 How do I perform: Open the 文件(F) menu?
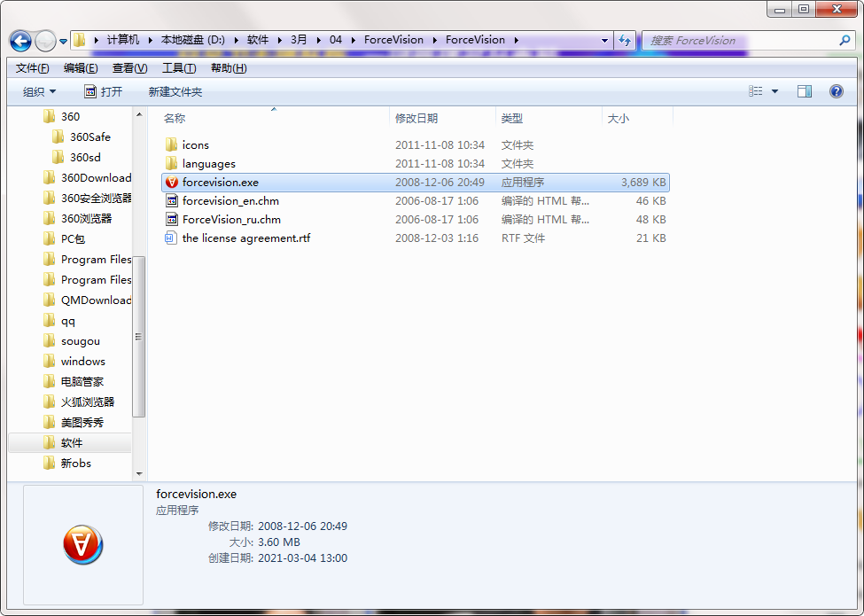point(33,68)
